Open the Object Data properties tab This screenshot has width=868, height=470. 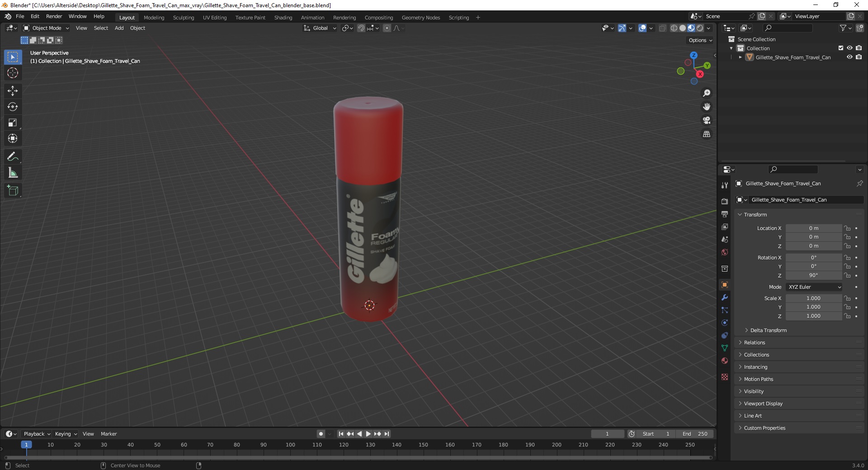[x=725, y=348]
